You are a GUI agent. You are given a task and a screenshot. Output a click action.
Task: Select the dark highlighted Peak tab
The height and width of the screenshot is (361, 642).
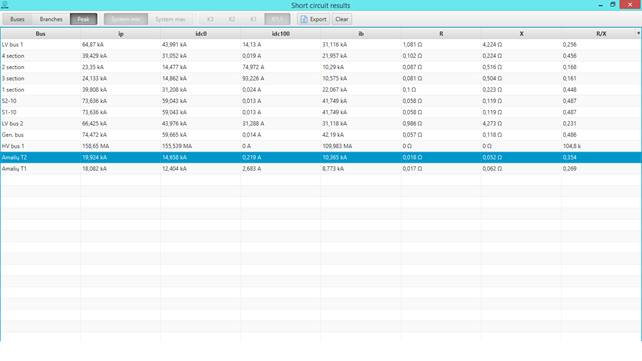click(x=84, y=19)
